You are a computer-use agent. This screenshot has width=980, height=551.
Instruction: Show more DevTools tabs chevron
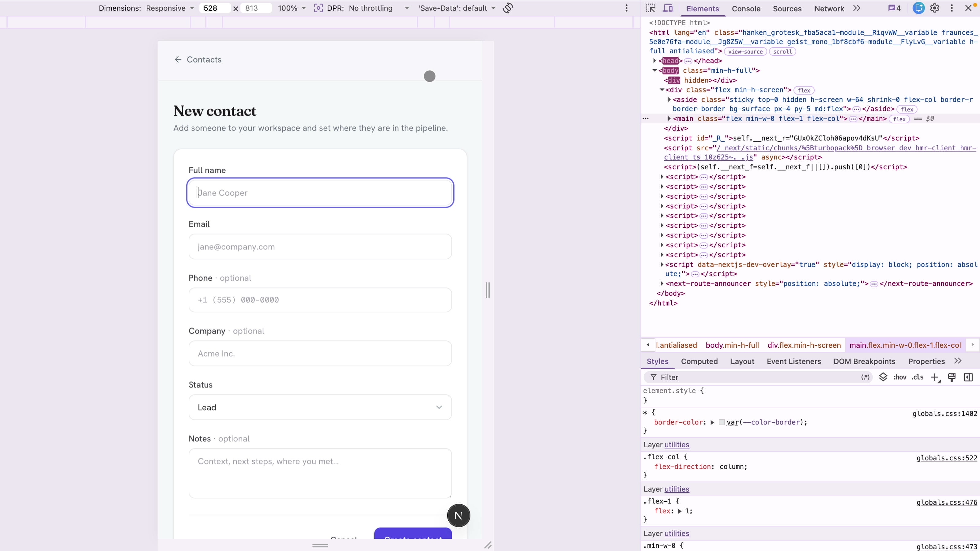tap(857, 8)
